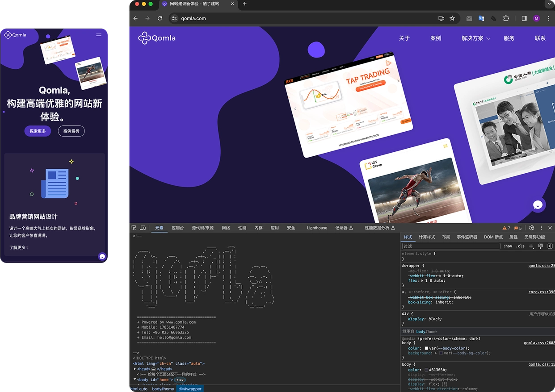Image resolution: width=555 pixels, height=392 pixels.
Task: Click the warnings counter showing 7
Action: [506, 228]
